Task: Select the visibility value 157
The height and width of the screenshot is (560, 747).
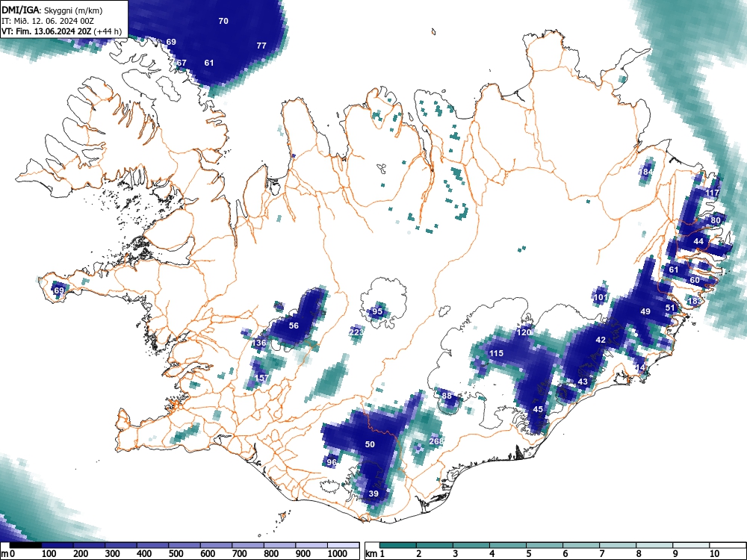Action: coord(261,378)
